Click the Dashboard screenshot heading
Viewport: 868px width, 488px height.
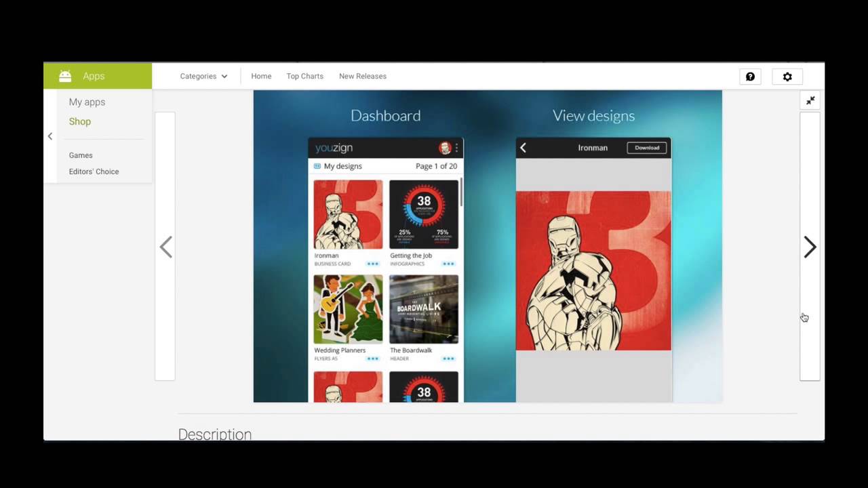tap(385, 116)
